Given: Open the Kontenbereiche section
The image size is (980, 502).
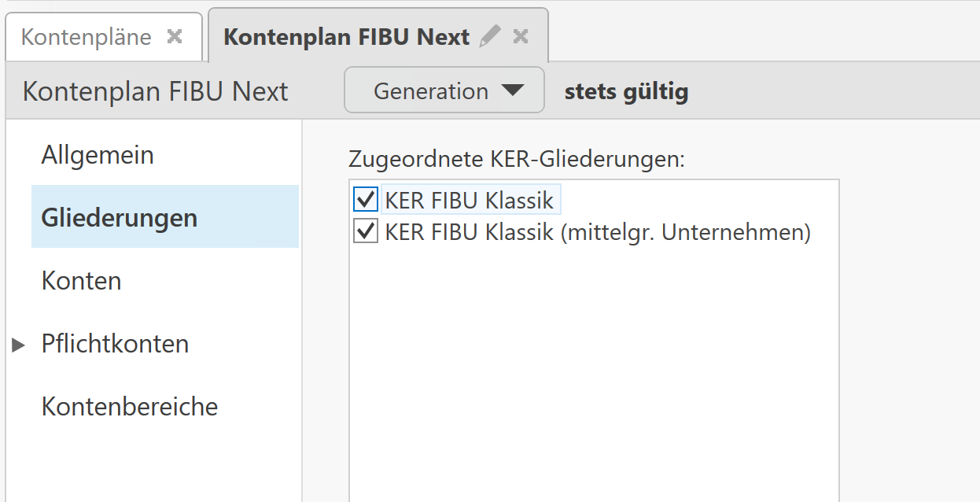Looking at the screenshot, I should pos(130,407).
